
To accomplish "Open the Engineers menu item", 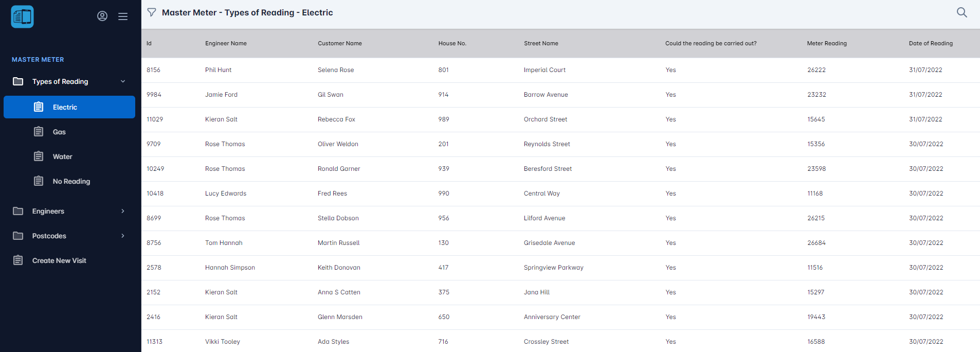I will coord(48,211).
